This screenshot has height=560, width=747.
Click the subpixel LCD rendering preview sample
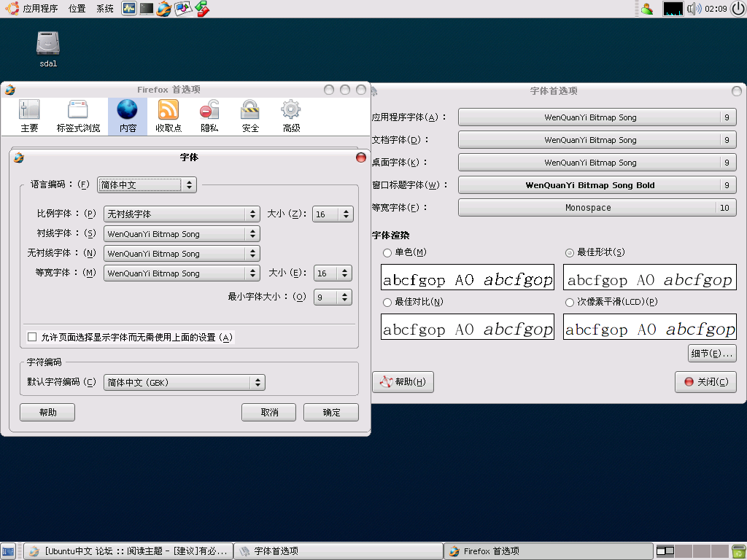[x=650, y=327]
